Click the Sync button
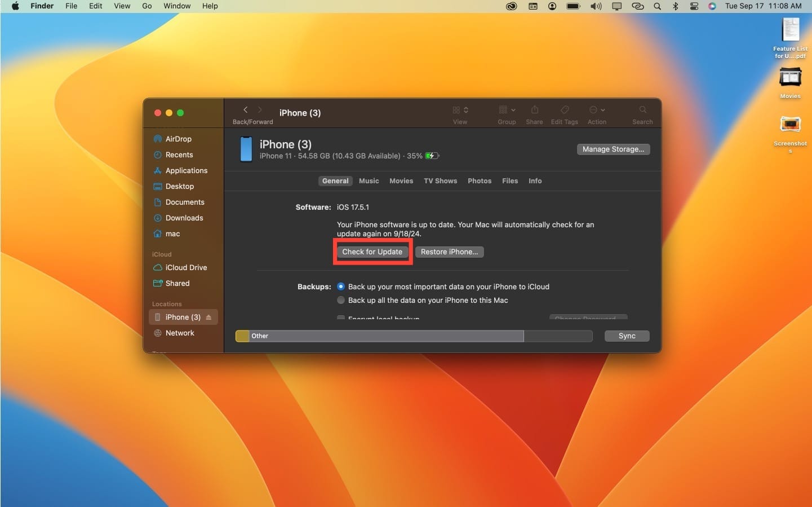This screenshot has height=507, width=812. click(x=627, y=336)
